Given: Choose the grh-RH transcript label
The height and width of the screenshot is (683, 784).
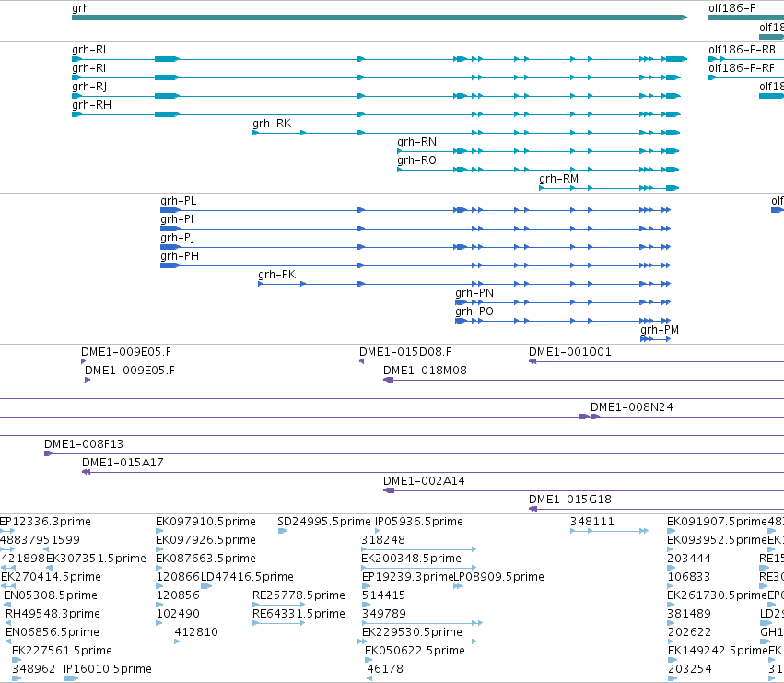Looking at the screenshot, I should coord(91,105).
